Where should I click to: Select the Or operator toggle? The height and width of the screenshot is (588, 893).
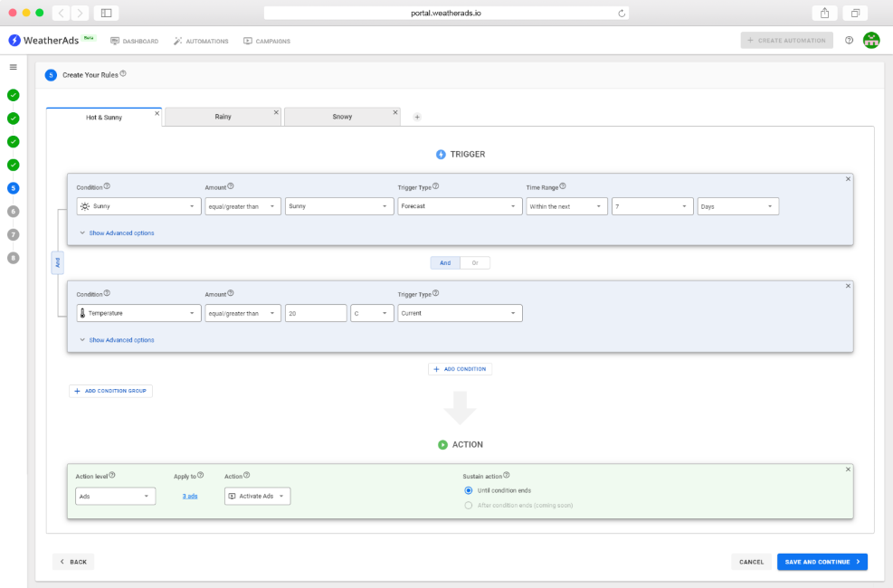point(475,263)
